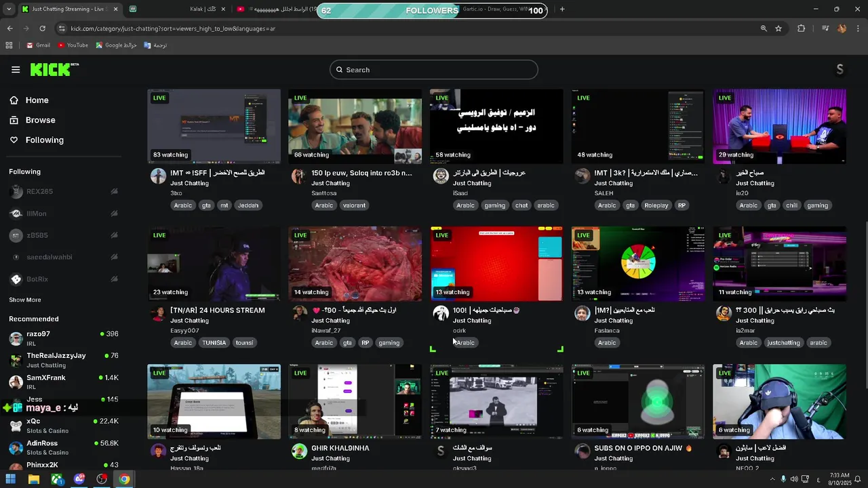Open Chrome zoom magnifier icon
Image resolution: width=868 pixels, height=488 pixels.
[x=764, y=28]
